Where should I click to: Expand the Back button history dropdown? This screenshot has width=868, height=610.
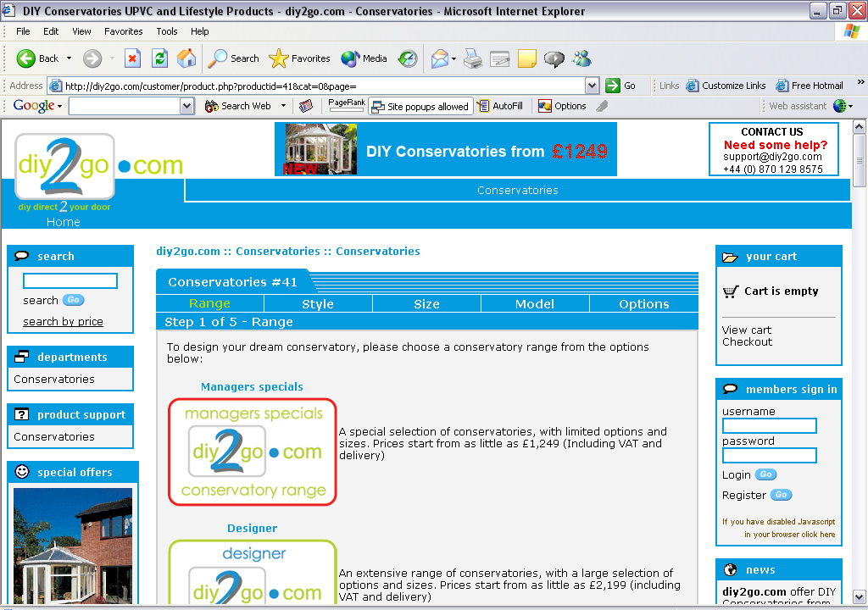(x=70, y=58)
